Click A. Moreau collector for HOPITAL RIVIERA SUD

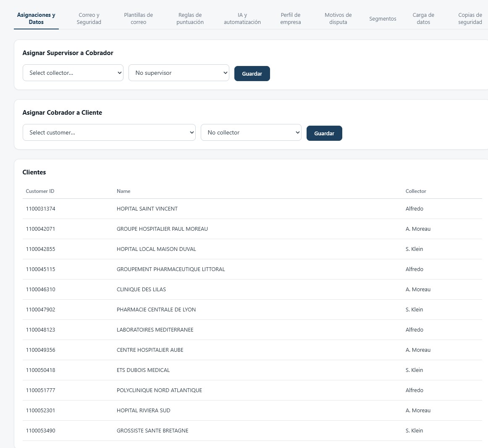tap(418, 410)
